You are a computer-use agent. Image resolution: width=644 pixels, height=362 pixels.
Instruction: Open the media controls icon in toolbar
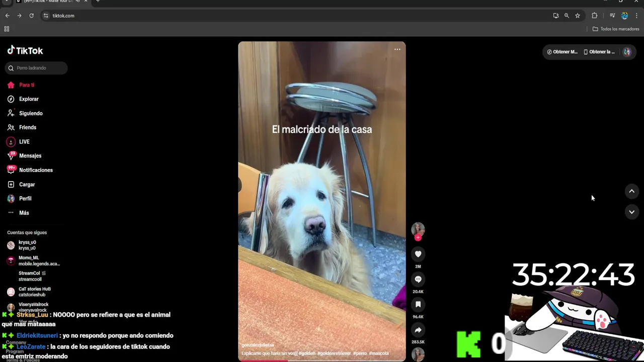pos(612,16)
